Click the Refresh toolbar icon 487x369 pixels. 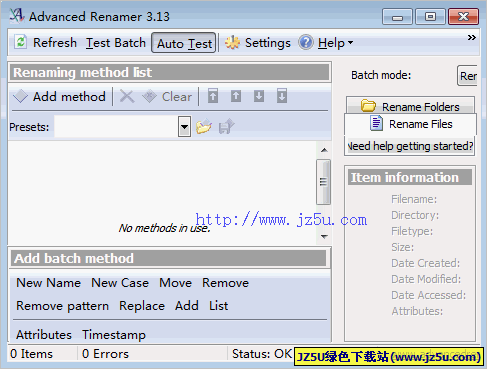(21, 43)
